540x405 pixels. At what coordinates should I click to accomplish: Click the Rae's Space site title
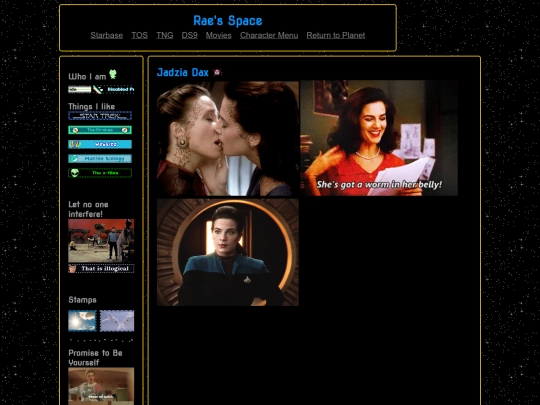coord(228,21)
